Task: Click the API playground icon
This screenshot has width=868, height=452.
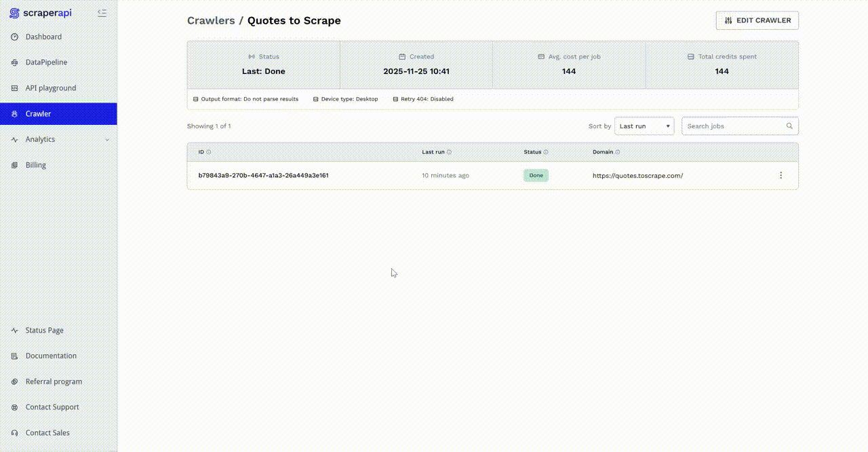Action: click(x=15, y=88)
